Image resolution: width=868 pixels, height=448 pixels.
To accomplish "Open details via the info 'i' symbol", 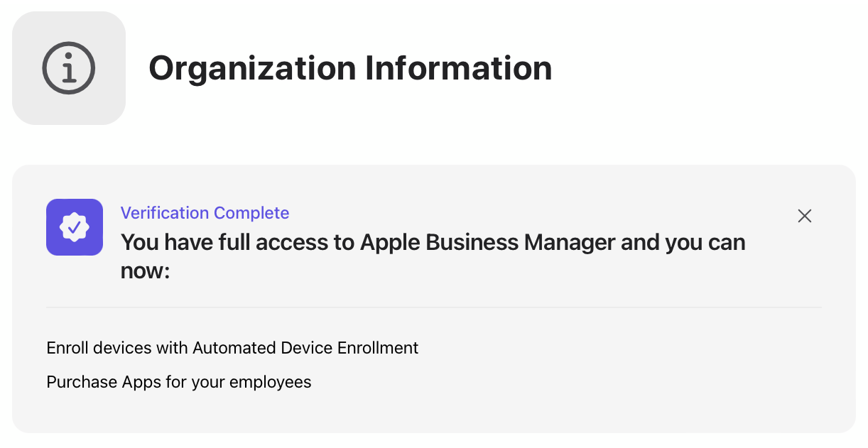I will 68,68.
